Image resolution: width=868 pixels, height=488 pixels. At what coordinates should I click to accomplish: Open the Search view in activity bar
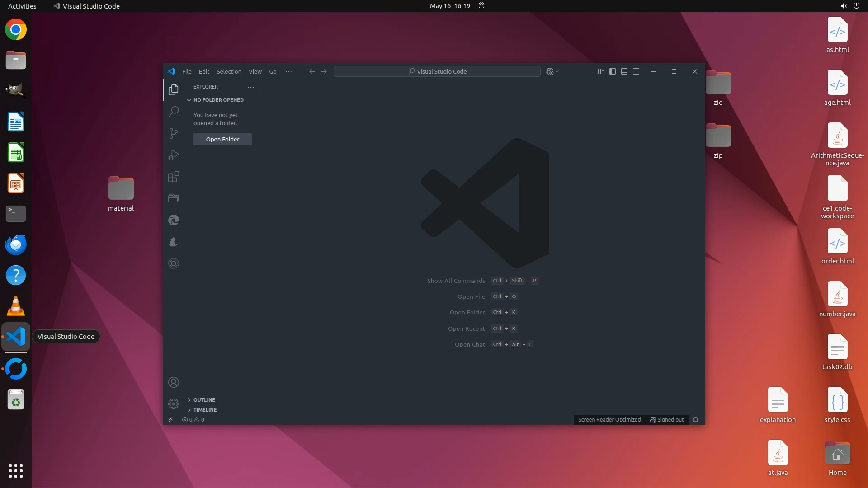point(174,111)
